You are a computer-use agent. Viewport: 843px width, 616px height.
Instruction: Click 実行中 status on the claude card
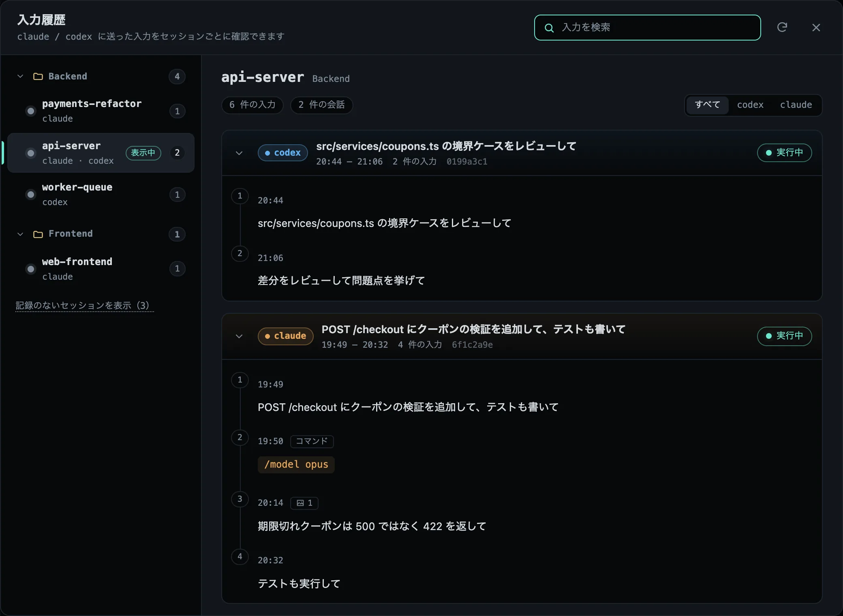pyautogui.click(x=784, y=336)
